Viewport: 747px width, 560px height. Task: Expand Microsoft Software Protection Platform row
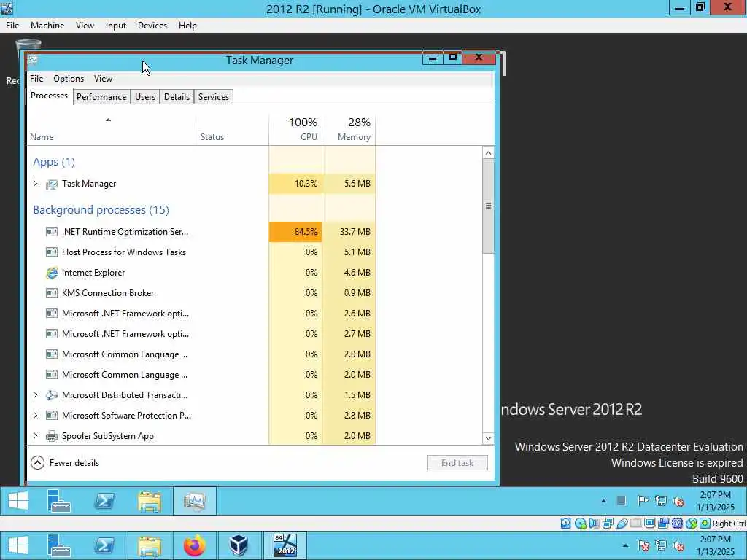[35, 416]
